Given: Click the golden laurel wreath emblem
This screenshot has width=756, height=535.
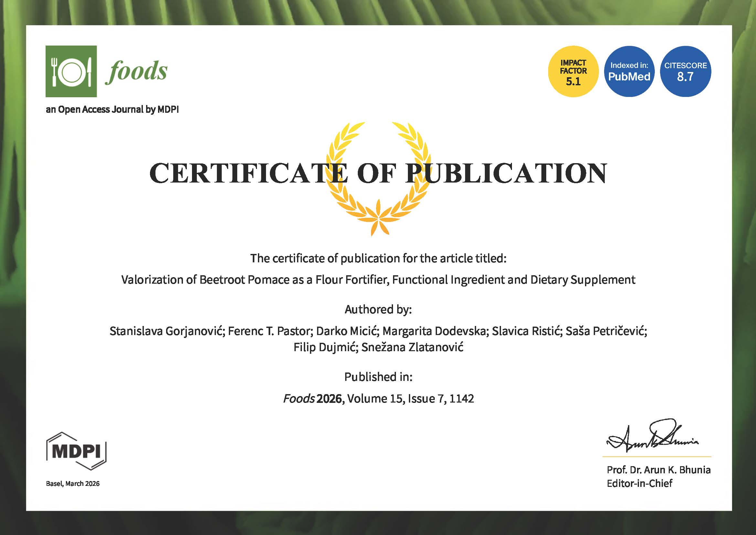Looking at the screenshot, I should pyautogui.click(x=378, y=211).
